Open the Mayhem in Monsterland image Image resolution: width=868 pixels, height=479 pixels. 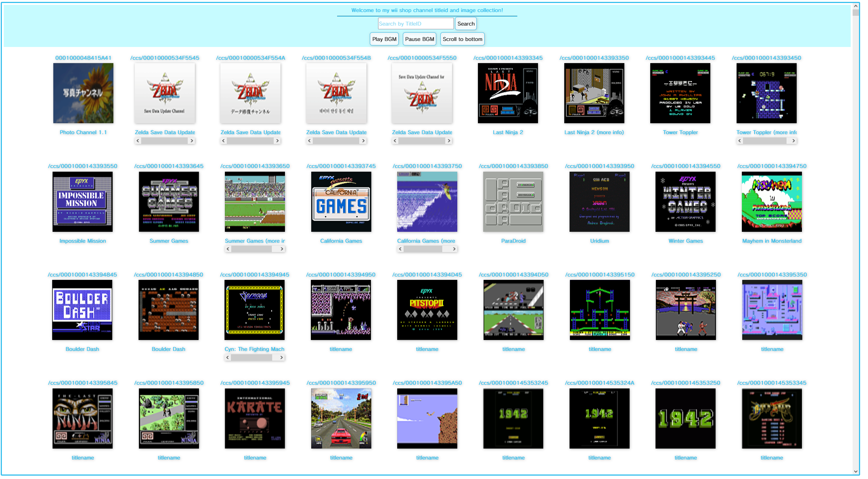click(x=772, y=202)
